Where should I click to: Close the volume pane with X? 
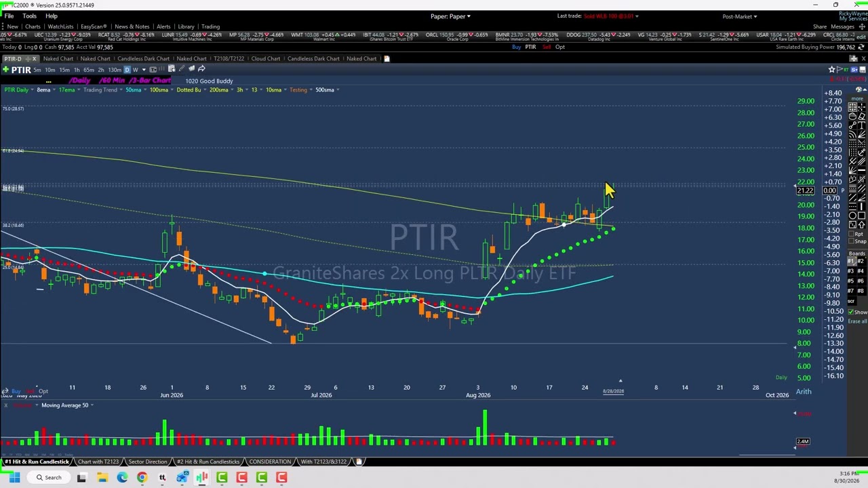tap(5, 405)
